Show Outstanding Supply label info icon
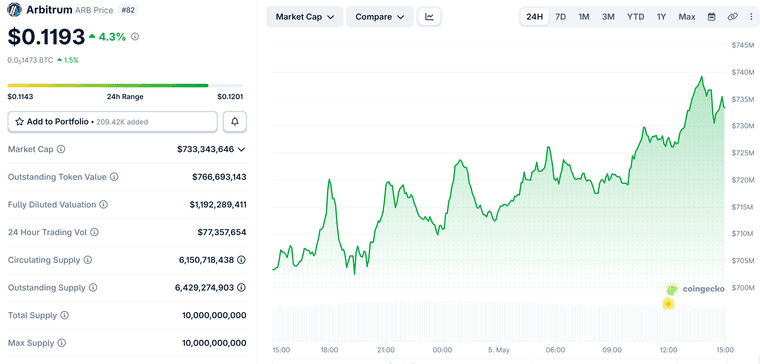This screenshot has height=364, width=760. [93, 287]
